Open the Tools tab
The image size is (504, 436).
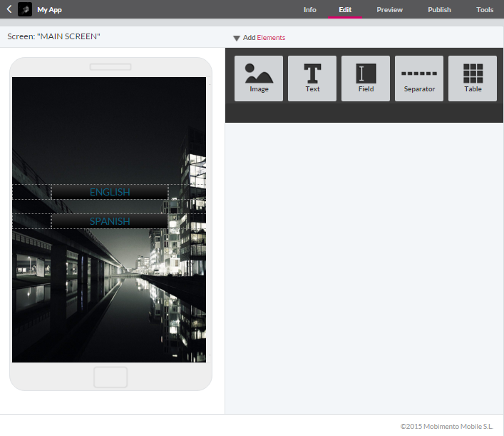click(485, 10)
